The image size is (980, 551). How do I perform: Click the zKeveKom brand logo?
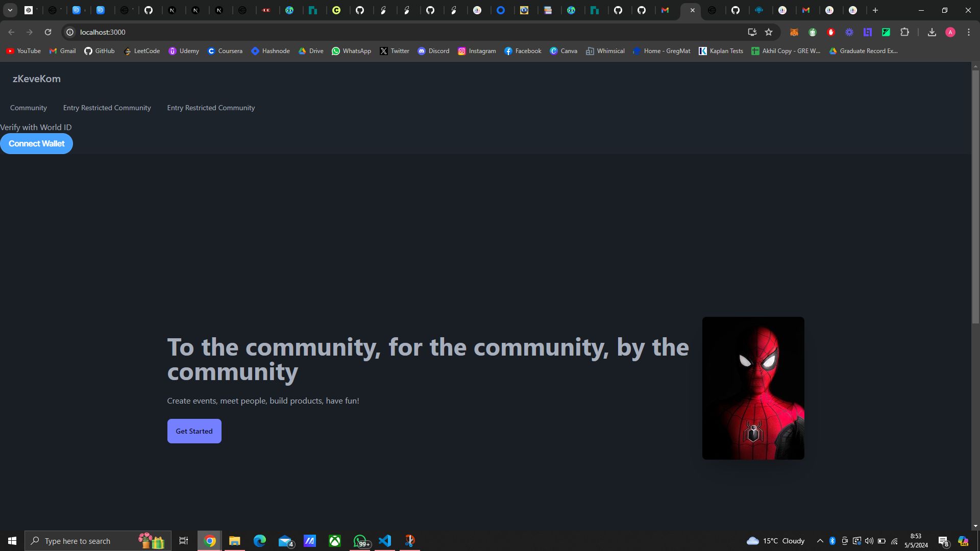coord(36,79)
